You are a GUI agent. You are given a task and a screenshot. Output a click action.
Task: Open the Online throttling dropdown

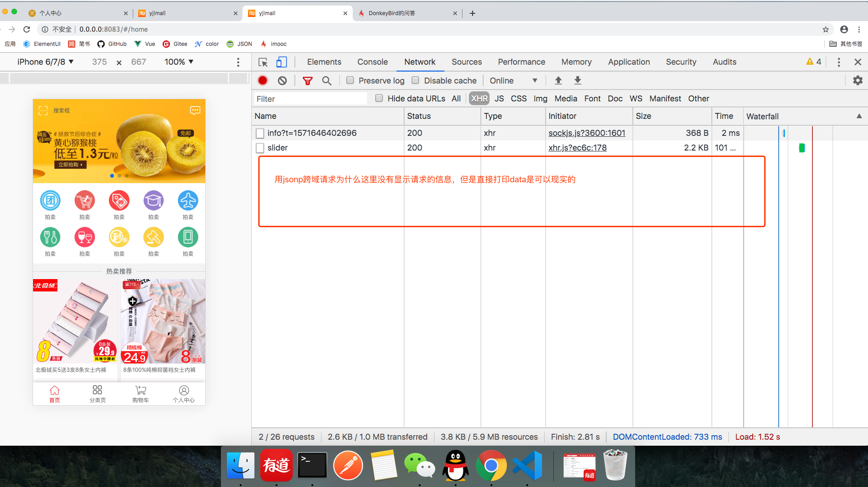[x=513, y=81]
